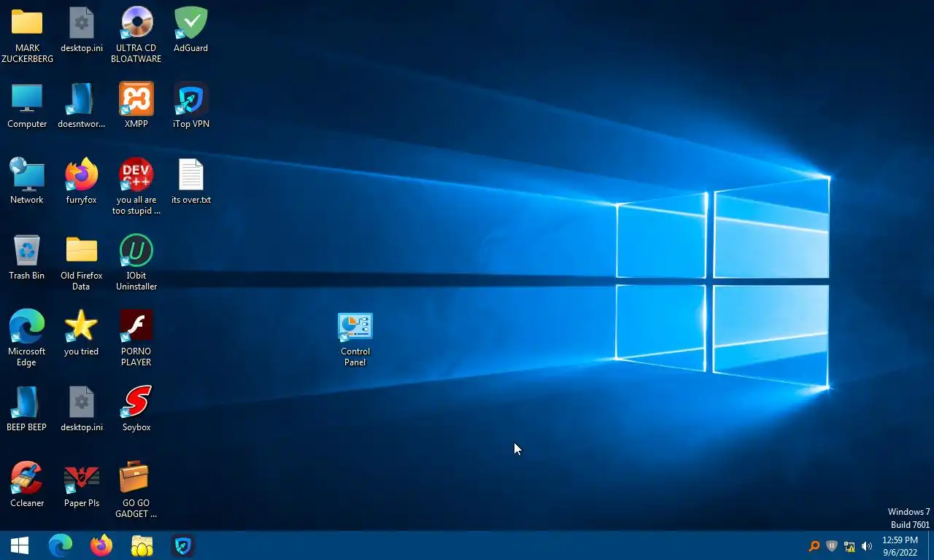Select the furryfox Firefox shortcut
This screenshot has height=560, width=934.
coord(82,175)
